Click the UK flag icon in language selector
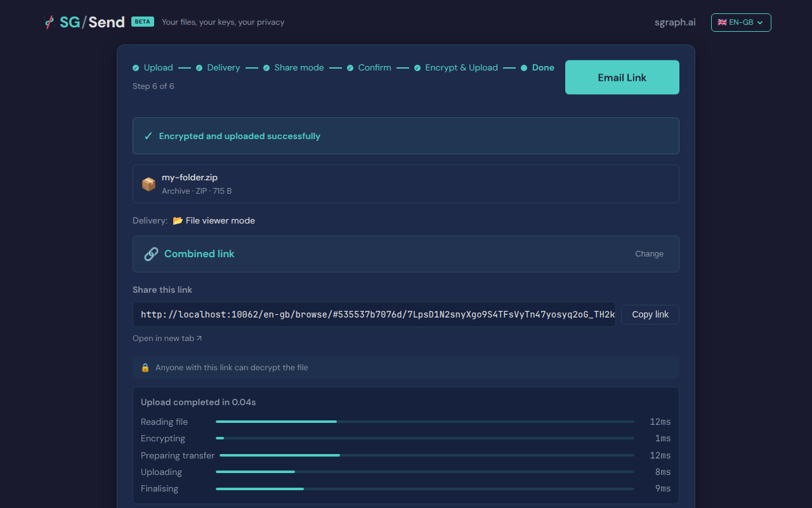This screenshot has width=812, height=508. [722, 22]
